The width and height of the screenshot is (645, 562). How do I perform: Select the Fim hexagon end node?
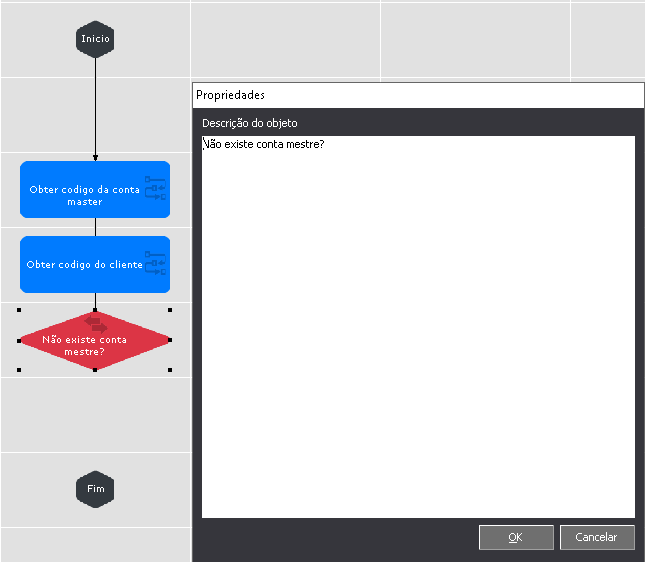pos(95,489)
